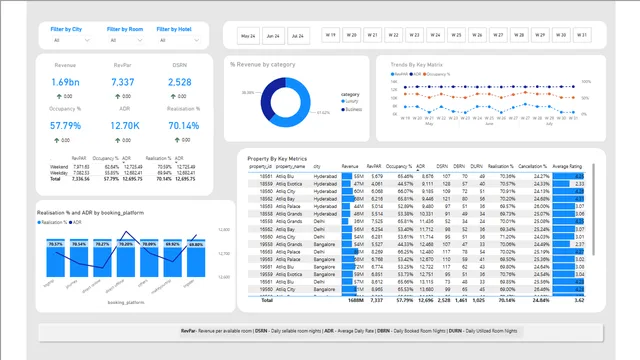Open the Filter by Room dropdown
The width and height of the screenshot is (640, 360).
click(x=126, y=40)
